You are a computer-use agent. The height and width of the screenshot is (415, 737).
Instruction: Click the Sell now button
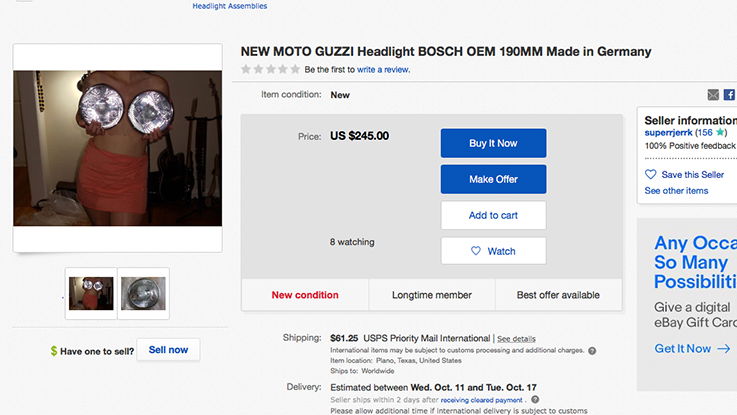point(168,350)
